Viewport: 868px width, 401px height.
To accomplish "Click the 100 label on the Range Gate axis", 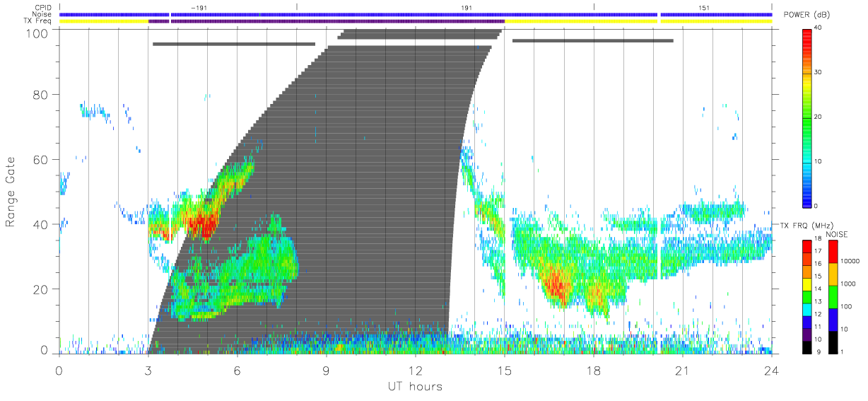I will pos(37,33).
